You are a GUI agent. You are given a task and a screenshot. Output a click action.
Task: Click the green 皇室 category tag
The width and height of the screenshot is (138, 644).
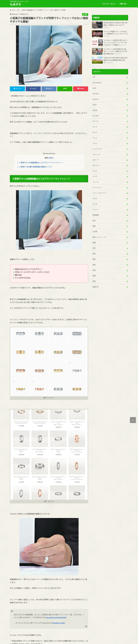(x=85, y=14)
